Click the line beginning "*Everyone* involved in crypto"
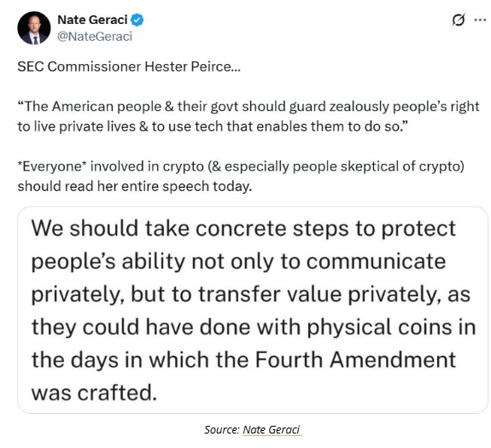Screen dimensions: 491x448 click(x=241, y=166)
